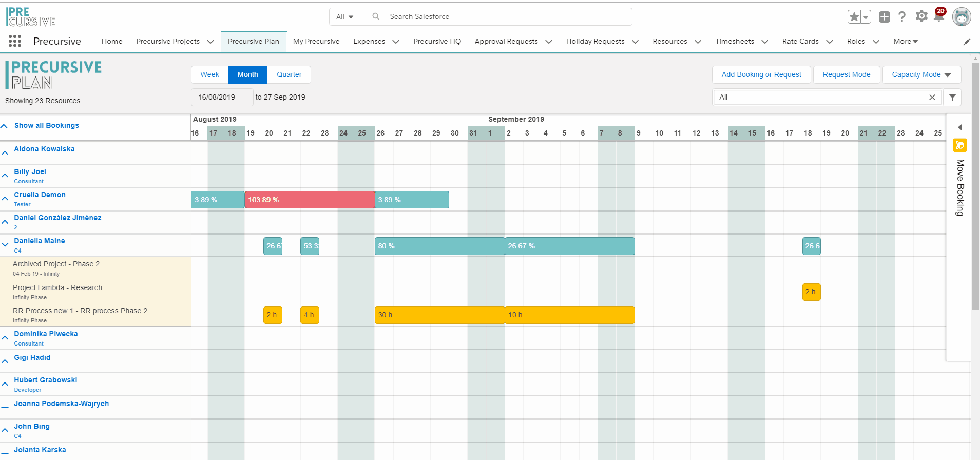The width and height of the screenshot is (980, 460).
Task: Open Expenses tab dropdown chevron
Action: coord(396,42)
